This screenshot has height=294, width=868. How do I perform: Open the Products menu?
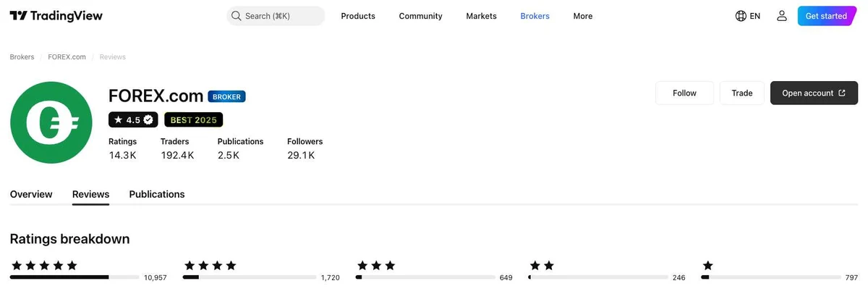(358, 16)
